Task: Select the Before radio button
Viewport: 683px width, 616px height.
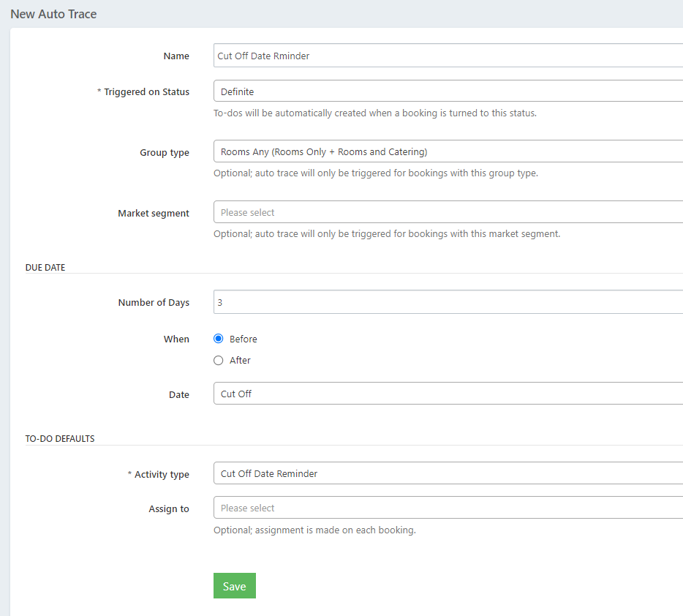Action: [218, 339]
